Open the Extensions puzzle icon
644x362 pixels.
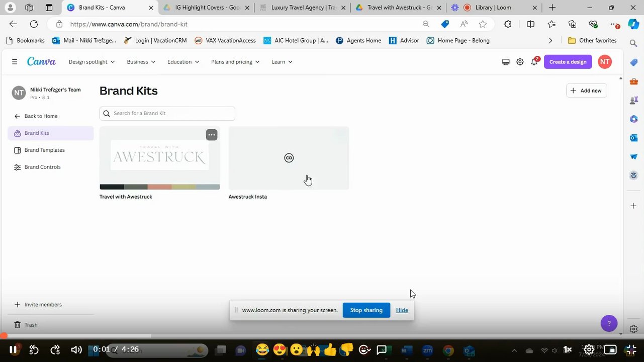click(x=508, y=24)
